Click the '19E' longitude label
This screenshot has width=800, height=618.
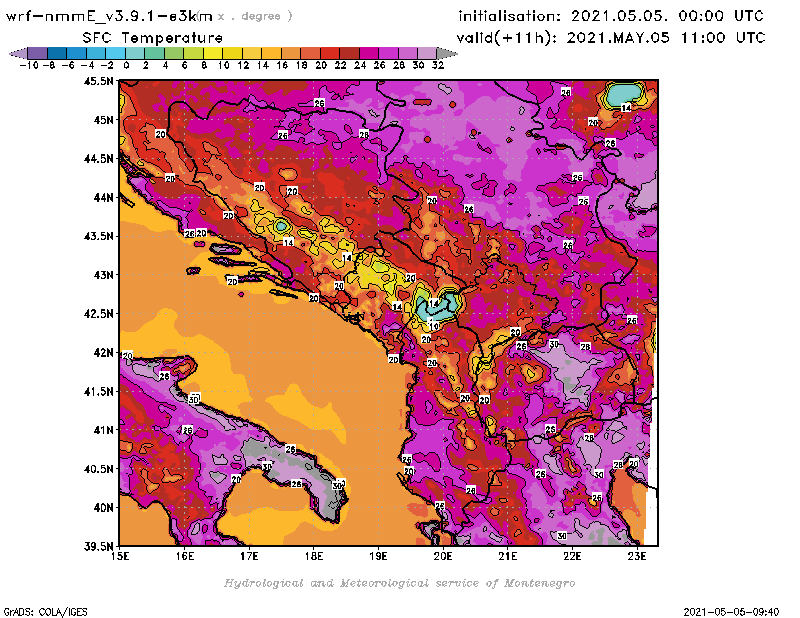click(x=379, y=556)
